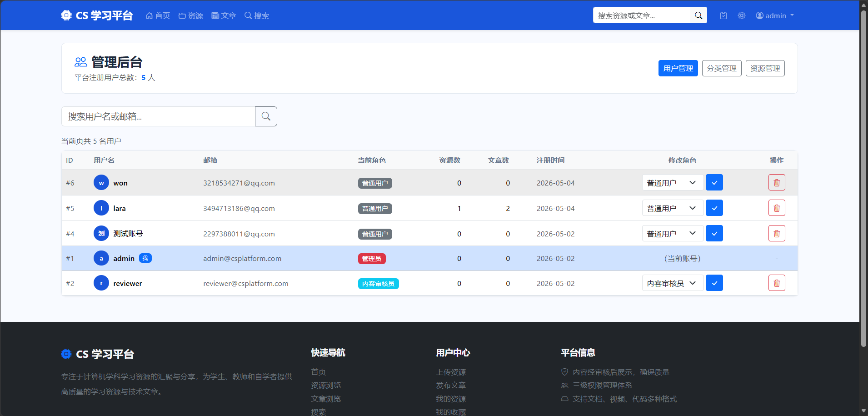Viewport: 868px width, 416px height.
Task: Delete 测试账号 with trash icon
Action: click(777, 234)
